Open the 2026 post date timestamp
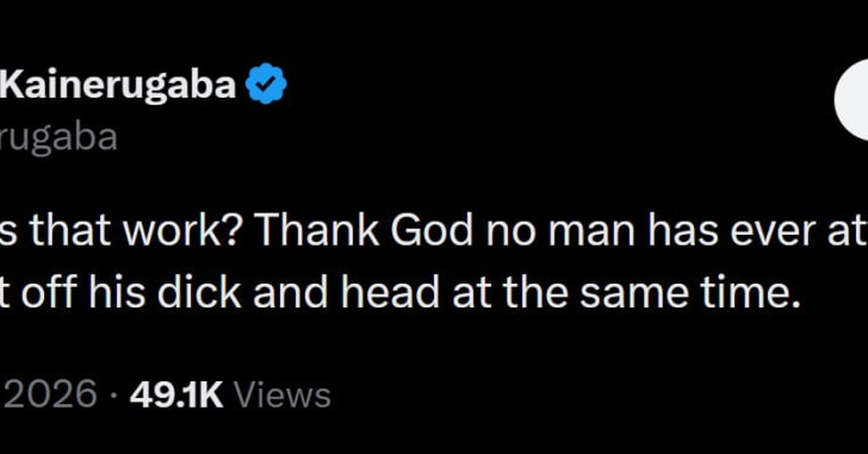The image size is (868, 454). pyautogui.click(x=48, y=395)
